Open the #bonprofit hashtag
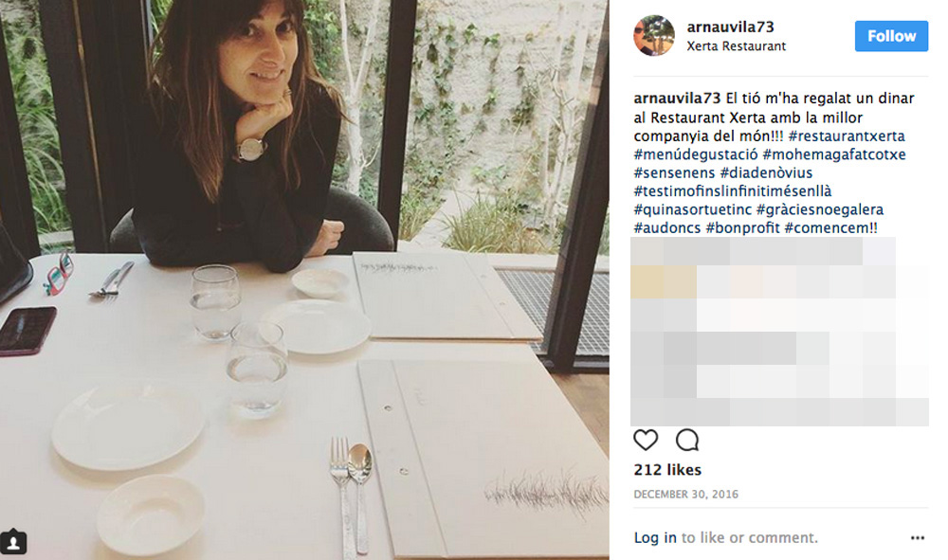The image size is (948, 560). [742, 227]
